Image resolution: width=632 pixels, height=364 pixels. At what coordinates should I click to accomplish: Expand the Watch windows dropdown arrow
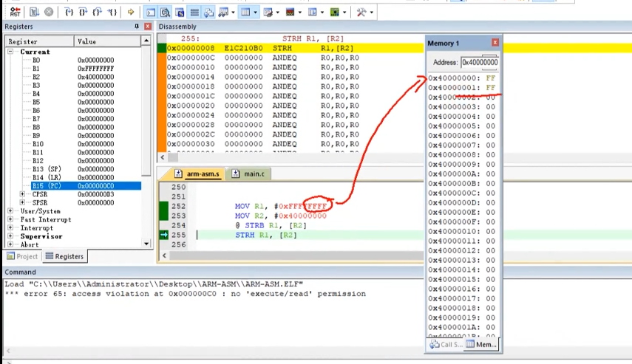[x=233, y=13]
